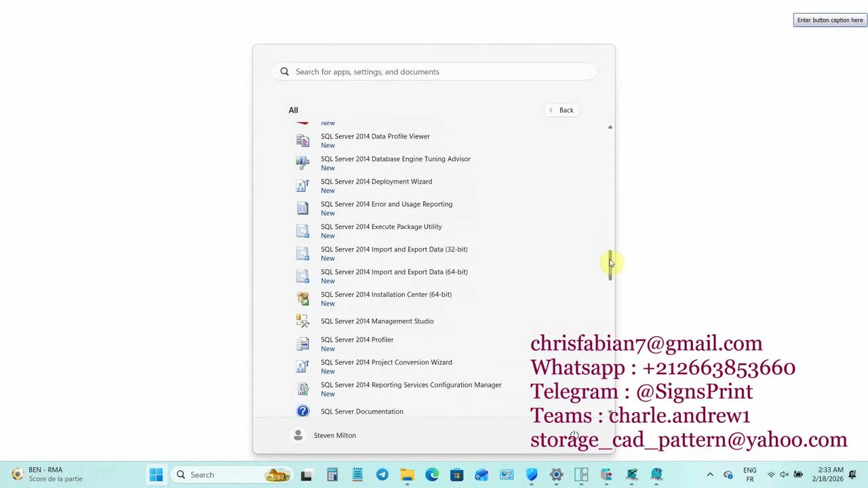
Task: Select 'SQL Server 2014 Management Studio' text
Action: 377,321
